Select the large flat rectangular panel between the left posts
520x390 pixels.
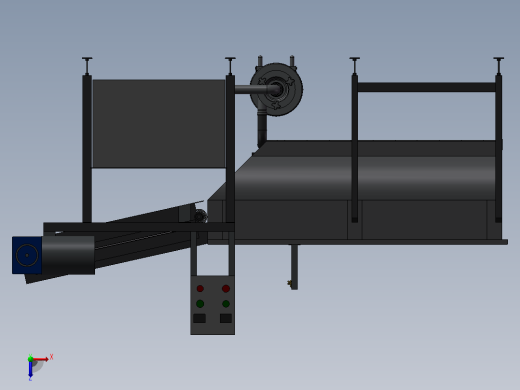click(x=159, y=124)
